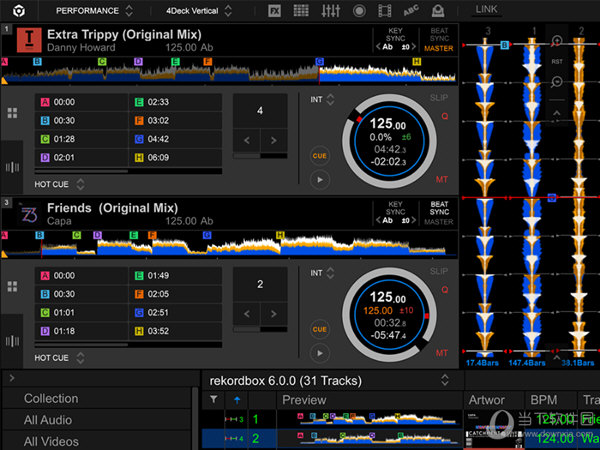The image size is (600, 450).
Task: Trigger hot cue D 01:18 on deck 3
Action: (82, 331)
